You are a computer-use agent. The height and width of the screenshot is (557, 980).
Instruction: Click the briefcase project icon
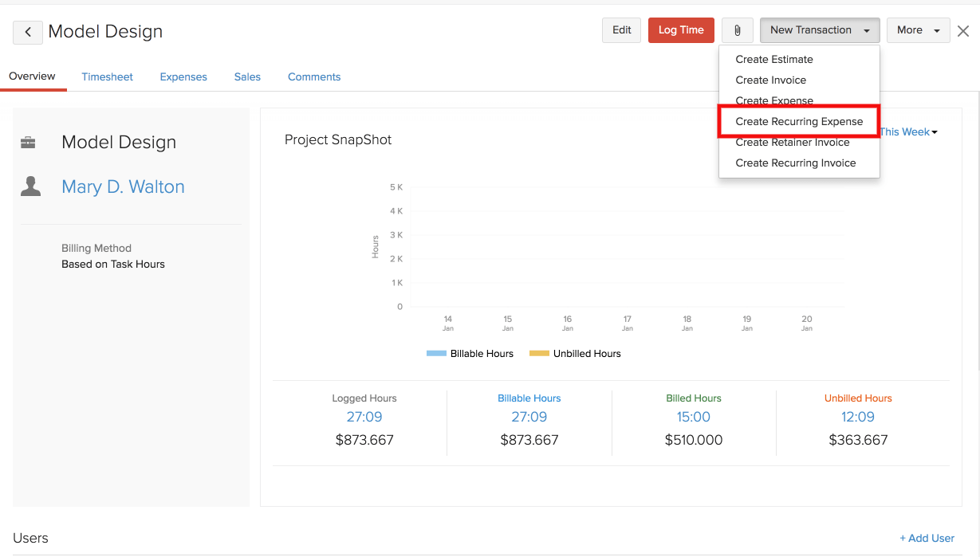click(x=28, y=143)
